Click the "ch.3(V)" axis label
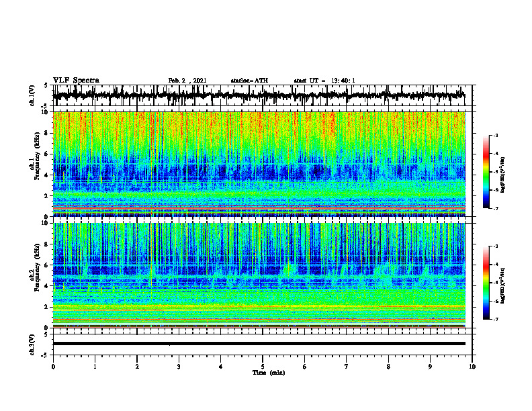The width and height of the screenshot is (532, 411). point(32,345)
